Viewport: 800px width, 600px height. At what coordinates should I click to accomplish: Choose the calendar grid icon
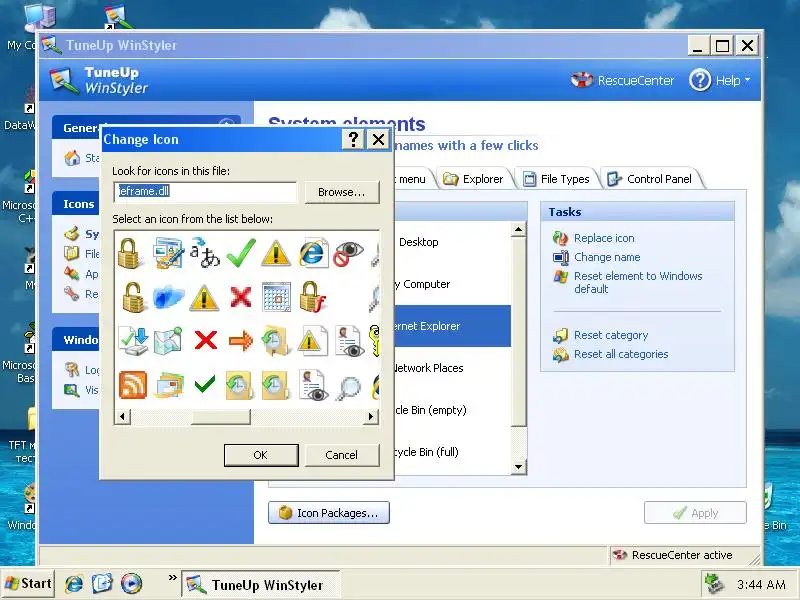point(277,296)
